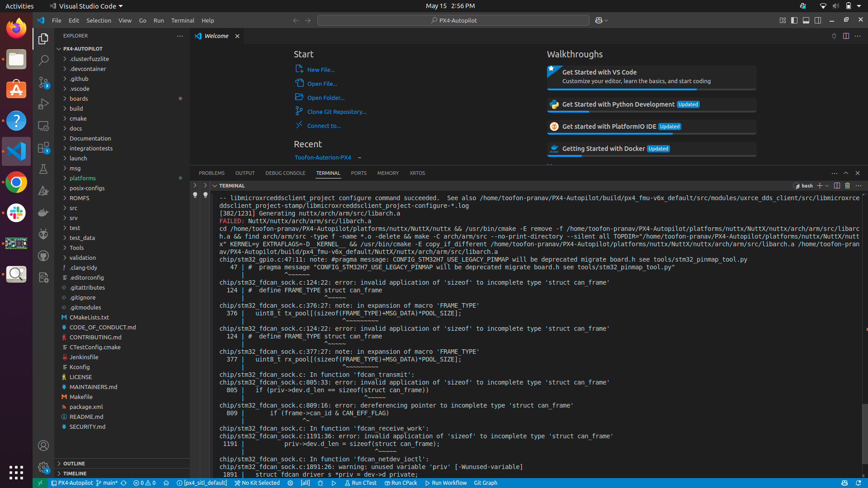Toggle the primary side bar visibility
Image resolution: width=868 pixels, height=488 pixels.
point(794,20)
